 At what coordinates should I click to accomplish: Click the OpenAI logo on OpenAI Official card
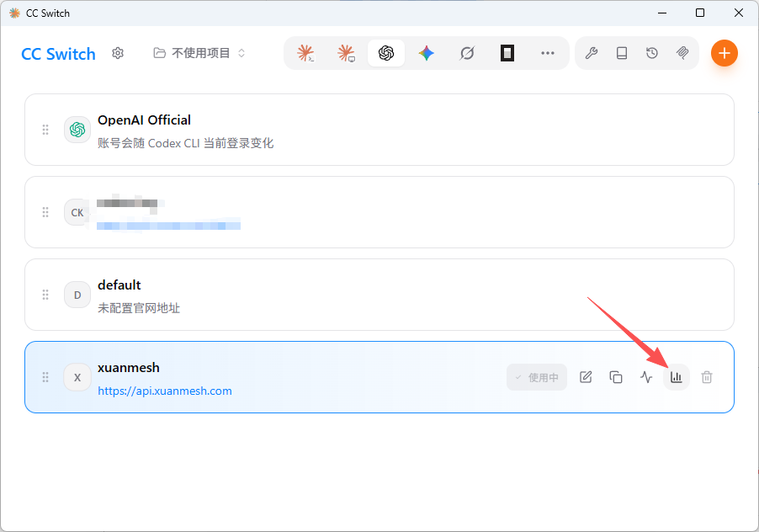[x=77, y=130]
